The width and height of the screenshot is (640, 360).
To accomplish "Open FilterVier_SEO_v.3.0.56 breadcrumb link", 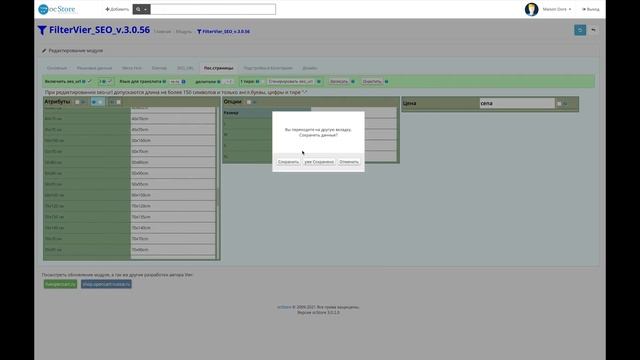I will pos(223,31).
